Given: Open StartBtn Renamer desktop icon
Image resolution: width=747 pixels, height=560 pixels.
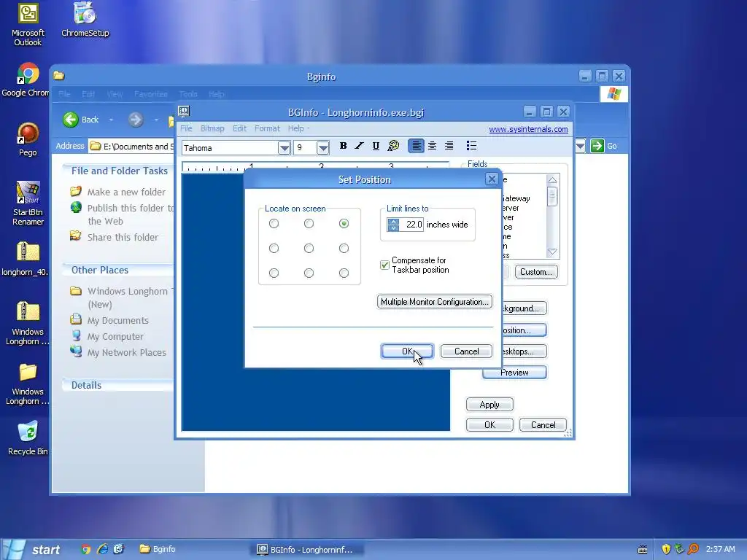Looking at the screenshot, I should (x=28, y=203).
